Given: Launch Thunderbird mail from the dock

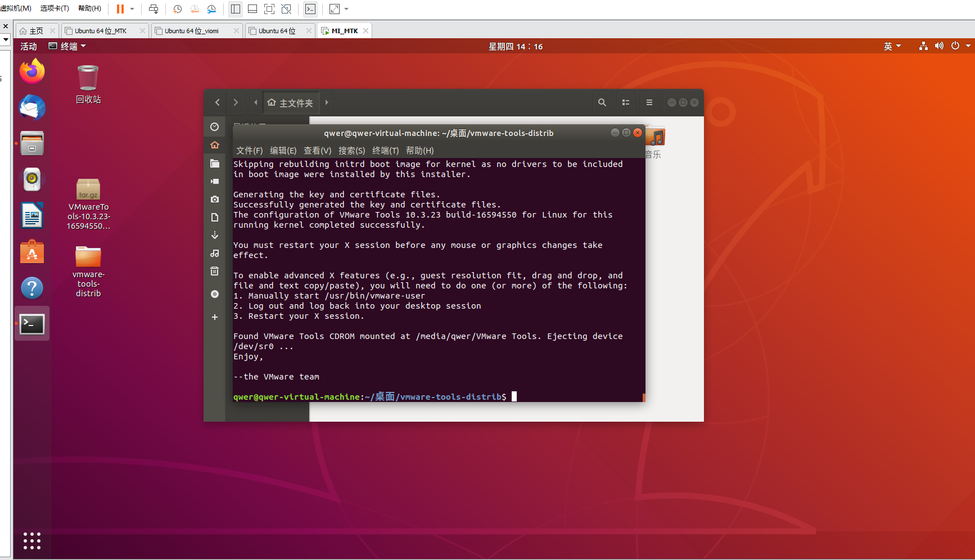Looking at the screenshot, I should [32, 107].
